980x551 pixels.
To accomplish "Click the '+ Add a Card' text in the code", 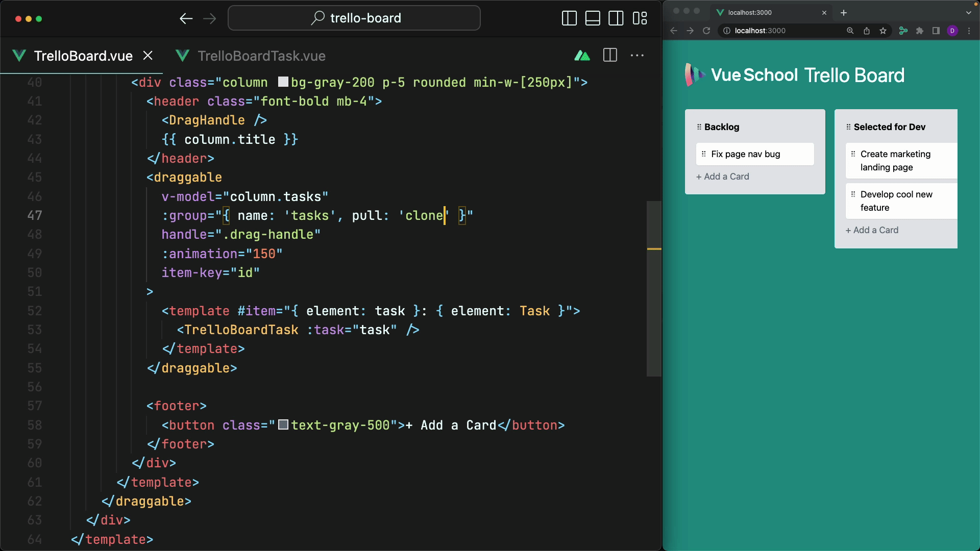I will coord(451,425).
